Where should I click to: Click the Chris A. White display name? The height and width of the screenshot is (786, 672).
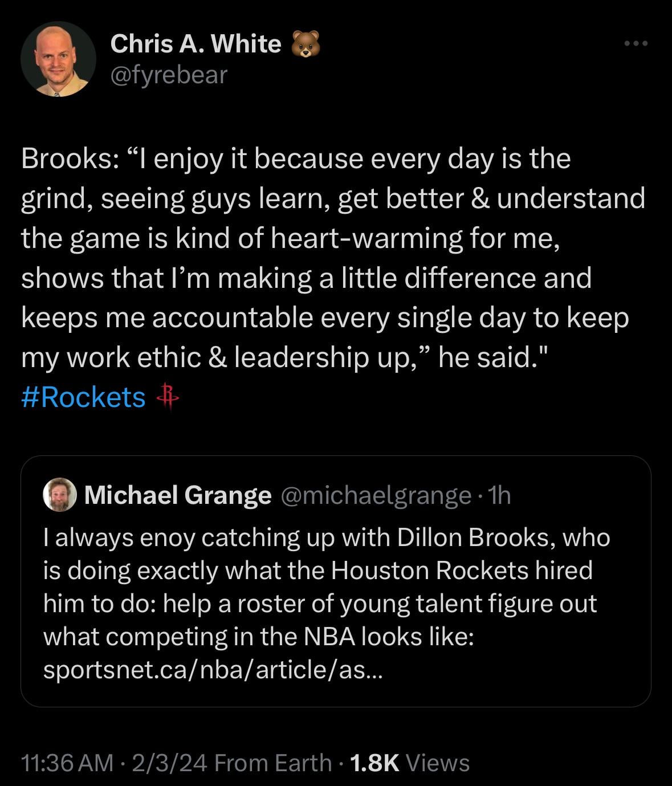(x=196, y=44)
